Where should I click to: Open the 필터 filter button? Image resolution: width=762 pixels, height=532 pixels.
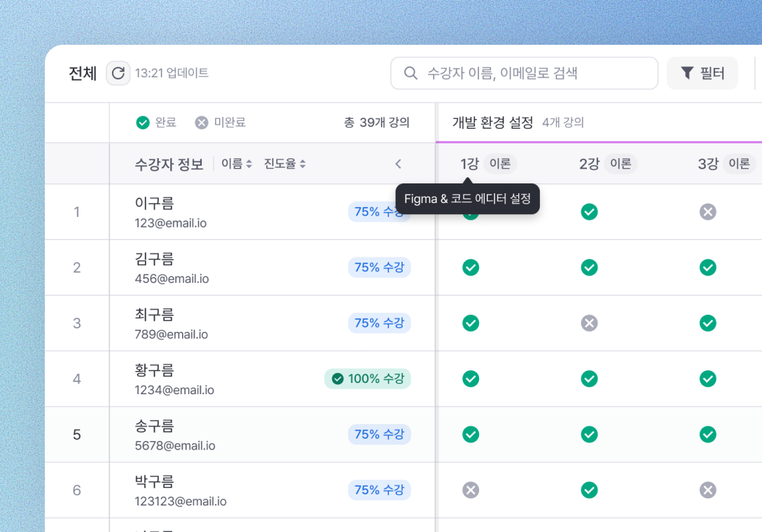point(702,73)
